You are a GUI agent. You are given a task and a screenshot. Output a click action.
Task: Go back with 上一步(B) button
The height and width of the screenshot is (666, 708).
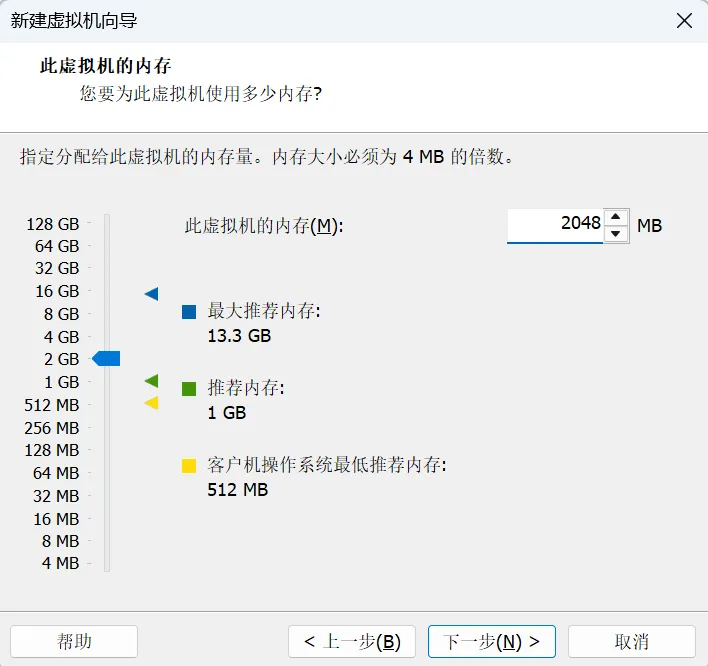[352, 641]
